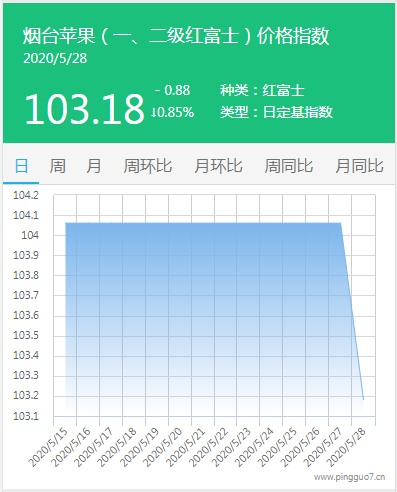This screenshot has width=397, height=492.
Task: Click the x-axis label 2020/5/21
Action: tap(186, 448)
